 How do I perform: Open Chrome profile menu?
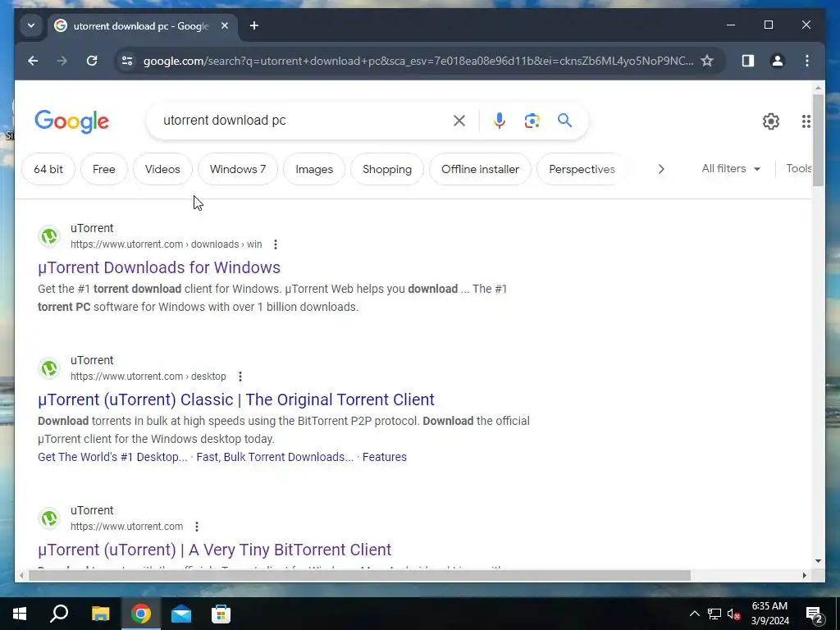[778, 61]
